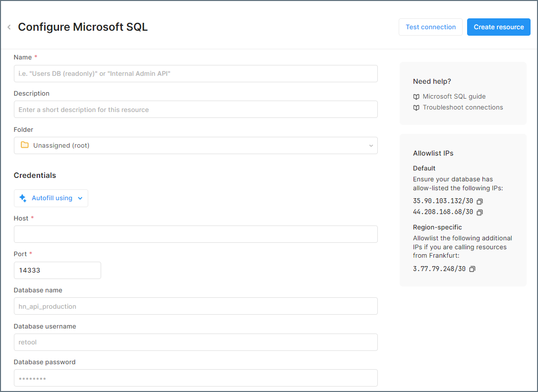Click the back arrow beside Configure Microsoft SQL
The image size is (538, 392).
coord(8,27)
